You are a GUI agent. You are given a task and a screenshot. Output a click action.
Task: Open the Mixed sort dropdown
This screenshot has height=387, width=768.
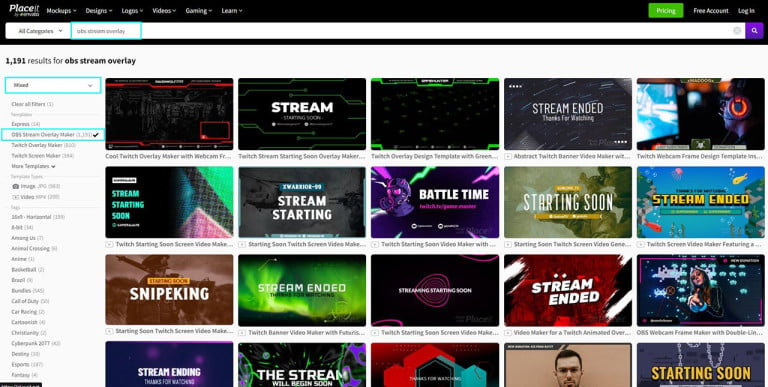pos(53,85)
